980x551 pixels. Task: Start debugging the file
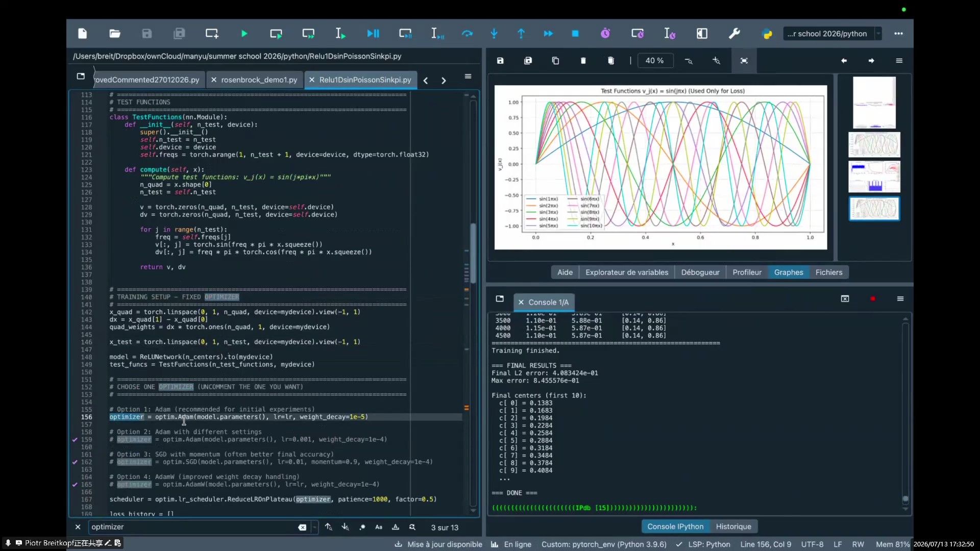click(373, 34)
